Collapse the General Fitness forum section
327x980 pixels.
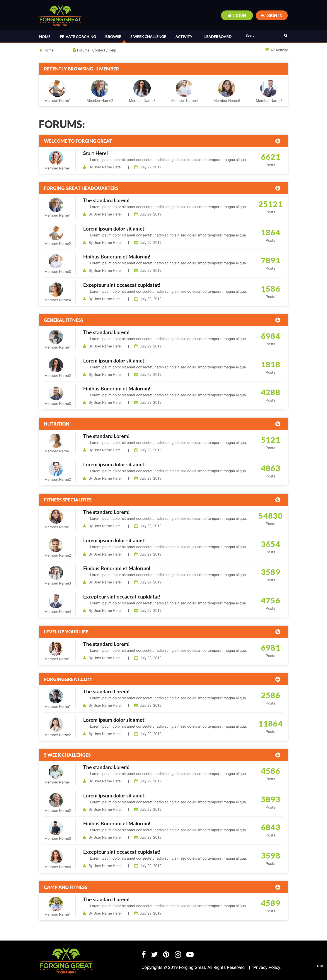pyautogui.click(x=278, y=320)
